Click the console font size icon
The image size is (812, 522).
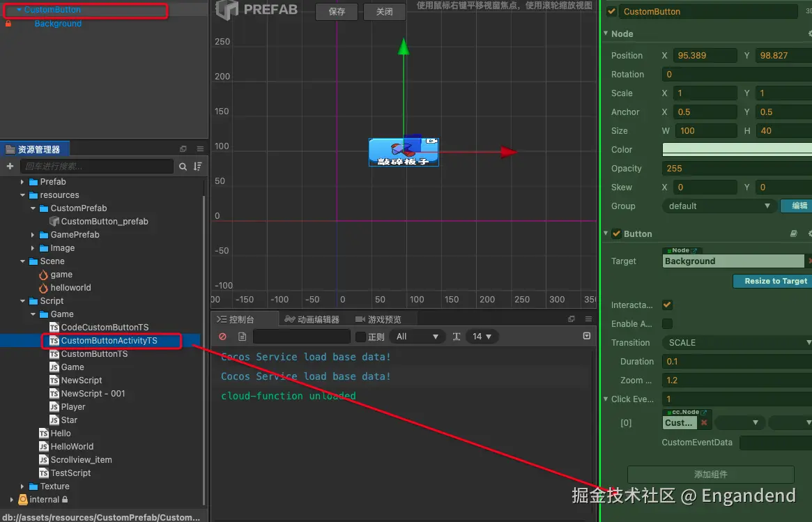click(457, 337)
